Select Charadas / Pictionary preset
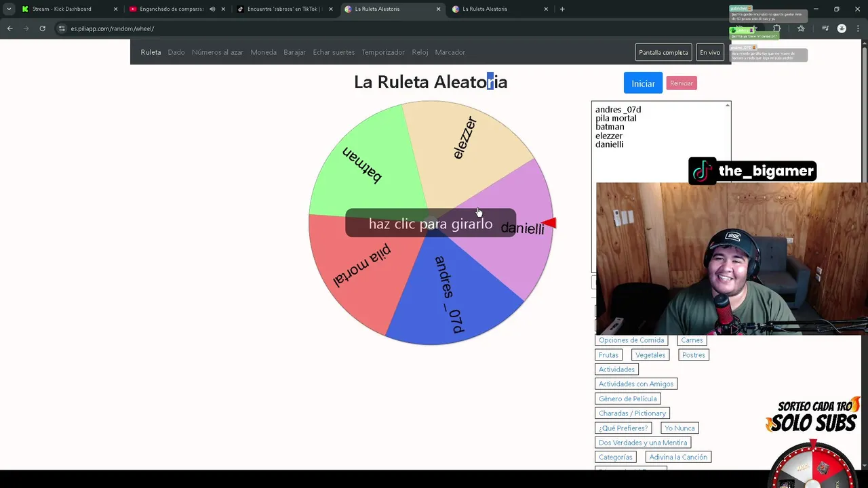This screenshot has width=868, height=488. (633, 413)
